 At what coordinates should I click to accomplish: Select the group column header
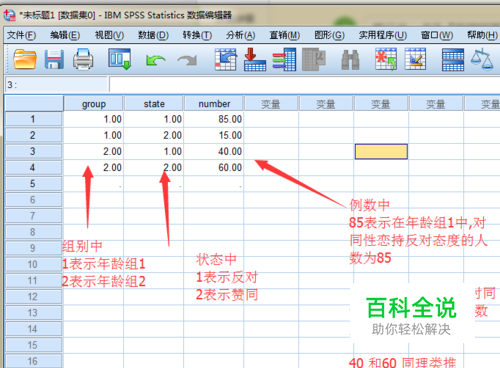(94, 104)
